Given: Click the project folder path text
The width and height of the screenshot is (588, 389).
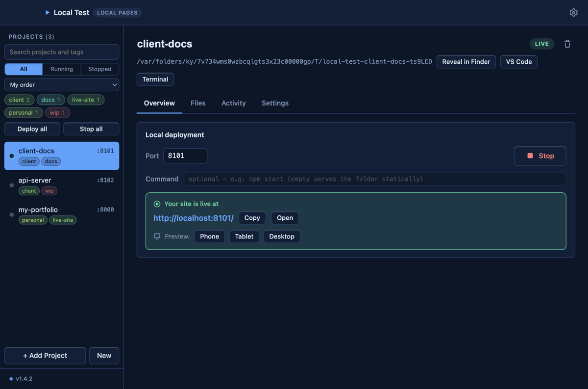Looking at the screenshot, I should 284,62.
